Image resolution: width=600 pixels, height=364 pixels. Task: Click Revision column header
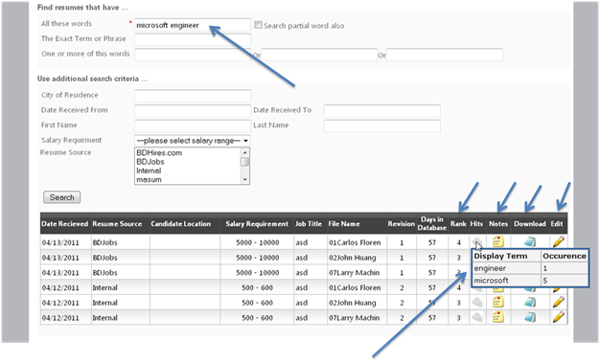coord(401,224)
